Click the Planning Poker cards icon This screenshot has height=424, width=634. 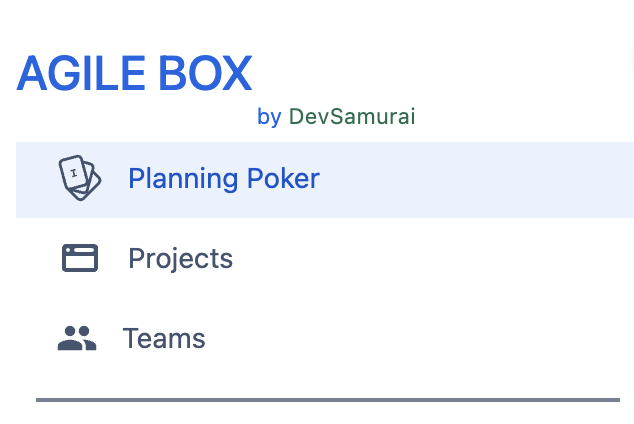click(x=80, y=178)
